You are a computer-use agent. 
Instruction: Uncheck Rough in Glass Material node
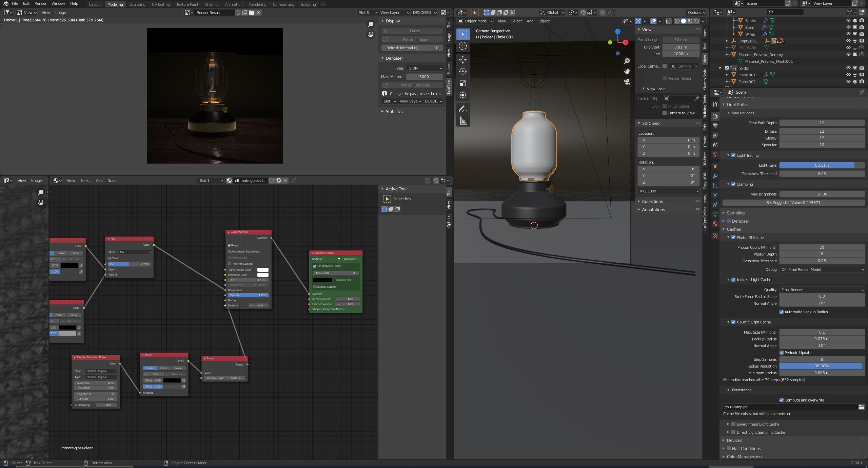(x=229, y=245)
